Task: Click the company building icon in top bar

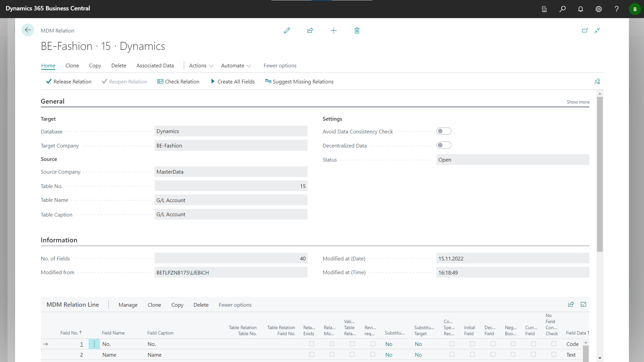Action: click(544, 9)
